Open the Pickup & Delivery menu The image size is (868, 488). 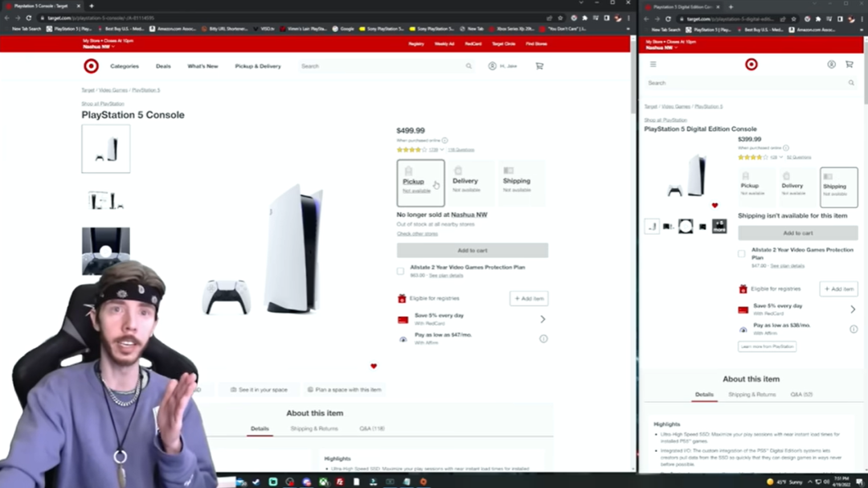tap(258, 66)
